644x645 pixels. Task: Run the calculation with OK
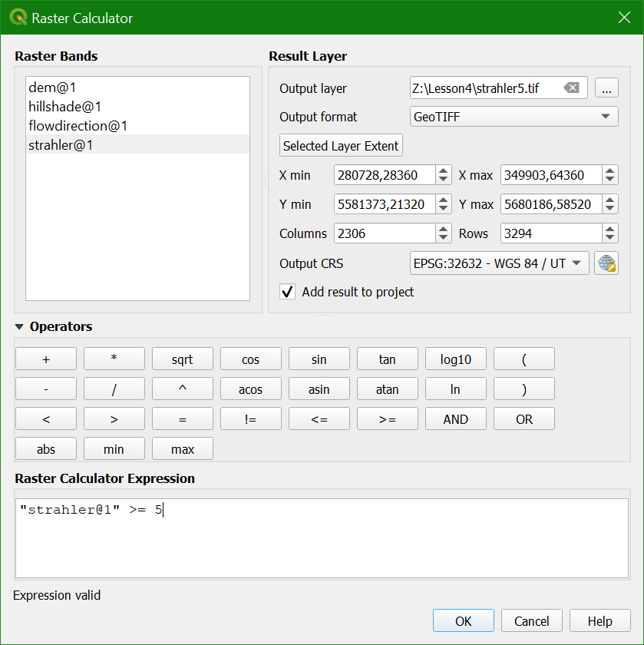(x=463, y=620)
